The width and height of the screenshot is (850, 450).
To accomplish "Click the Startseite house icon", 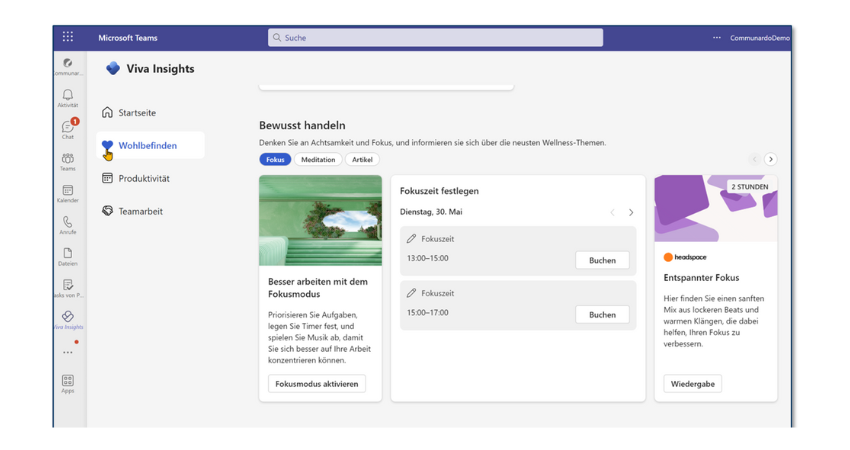I will pos(107,112).
